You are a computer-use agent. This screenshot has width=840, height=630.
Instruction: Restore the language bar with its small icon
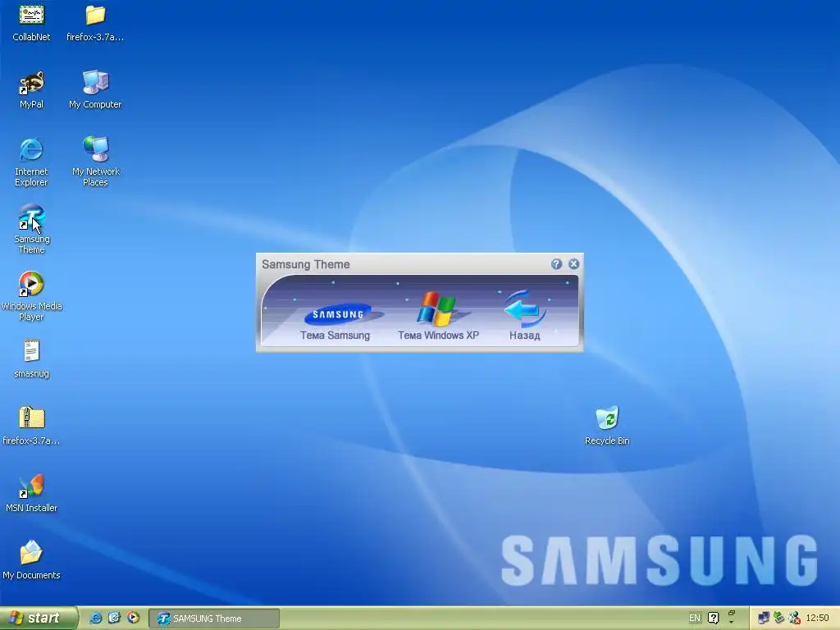click(x=731, y=613)
